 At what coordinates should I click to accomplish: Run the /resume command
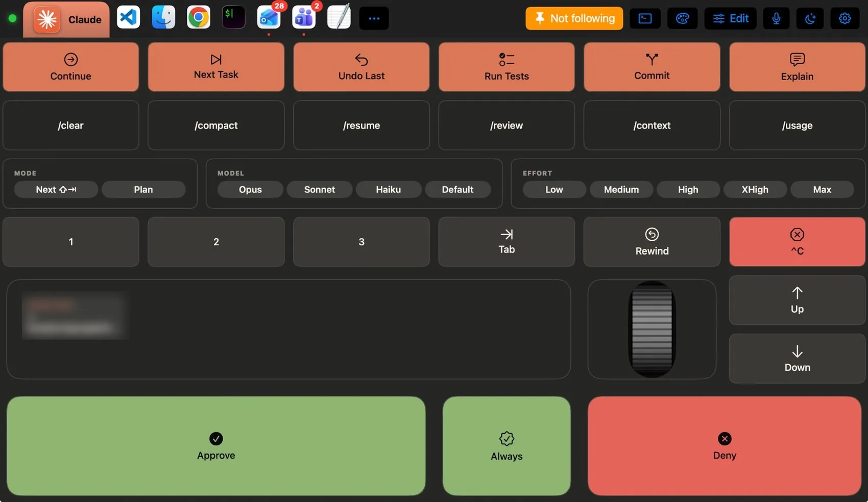point(361,125)
